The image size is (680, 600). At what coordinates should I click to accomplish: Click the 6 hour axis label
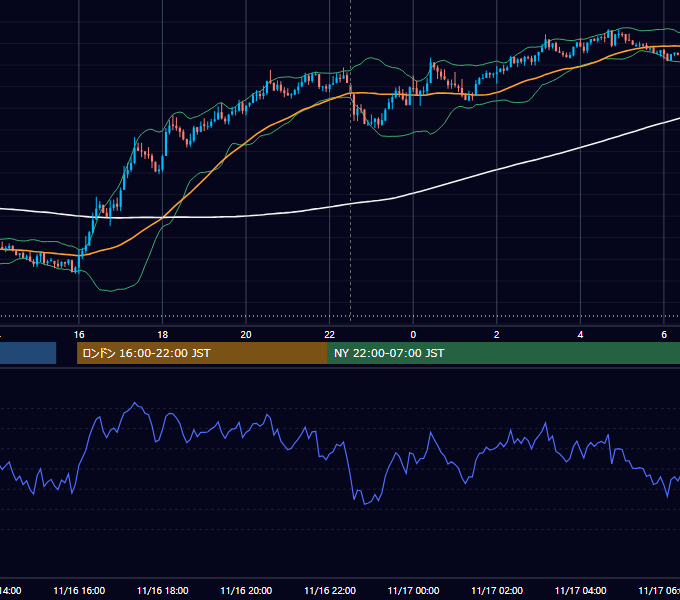point(664,335)
